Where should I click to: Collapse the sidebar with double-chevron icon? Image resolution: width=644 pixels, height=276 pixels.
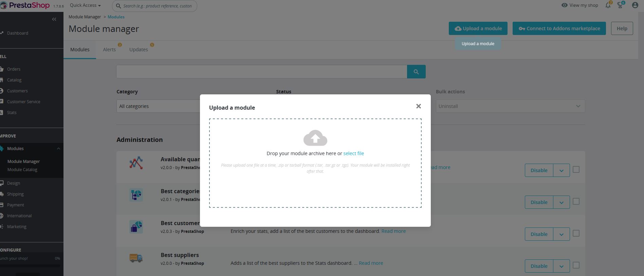click(54, 19)
